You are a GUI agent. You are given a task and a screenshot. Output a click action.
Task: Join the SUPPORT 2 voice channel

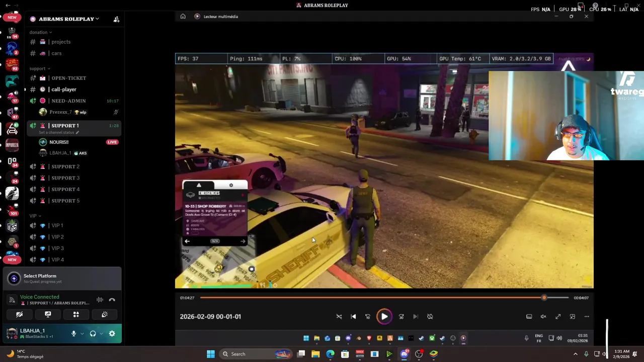74,166
